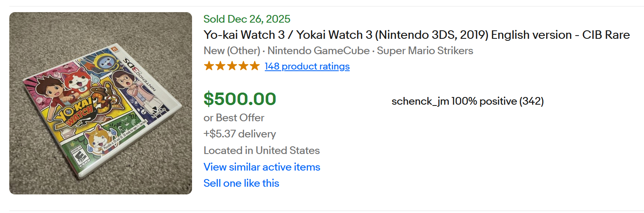Choose Sell one like this
The height and width of the screenshot is (213, 644).
[x=241, y=183]
